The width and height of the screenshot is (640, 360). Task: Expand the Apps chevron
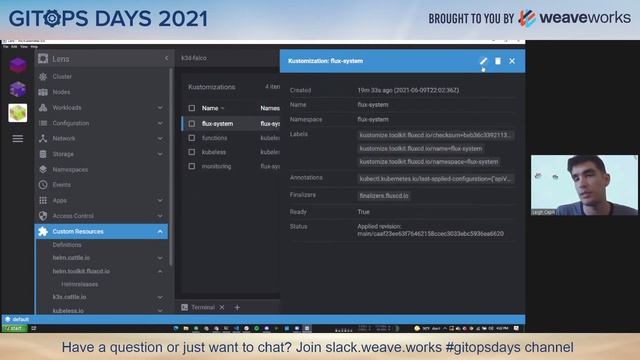pyautogui.click(x=160, y=200)
